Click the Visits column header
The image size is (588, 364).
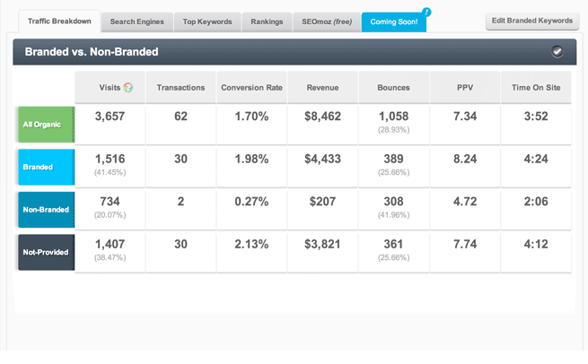110,88
